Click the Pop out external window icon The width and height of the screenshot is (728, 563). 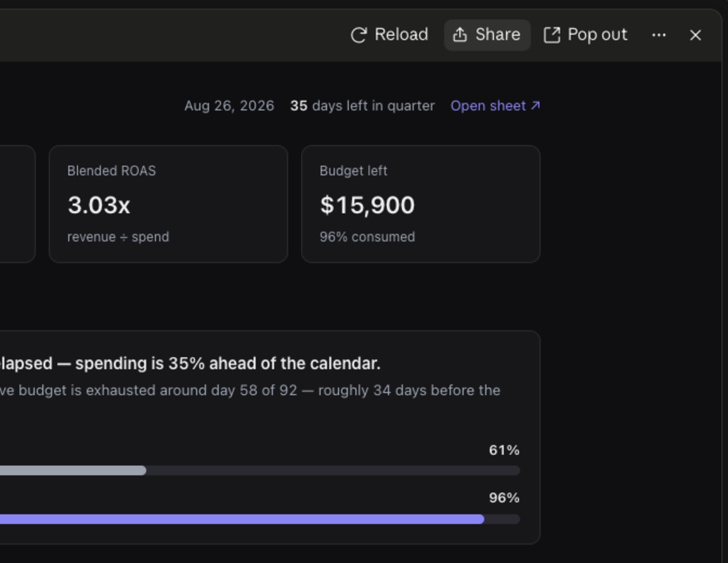click(x=551, y=35)
